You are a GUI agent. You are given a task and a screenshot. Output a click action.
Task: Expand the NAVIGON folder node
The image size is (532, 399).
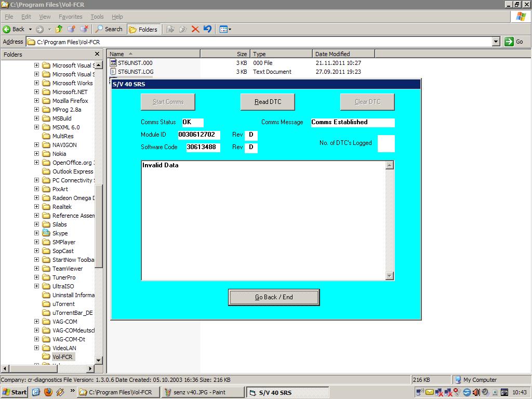(x=37, y=145)
